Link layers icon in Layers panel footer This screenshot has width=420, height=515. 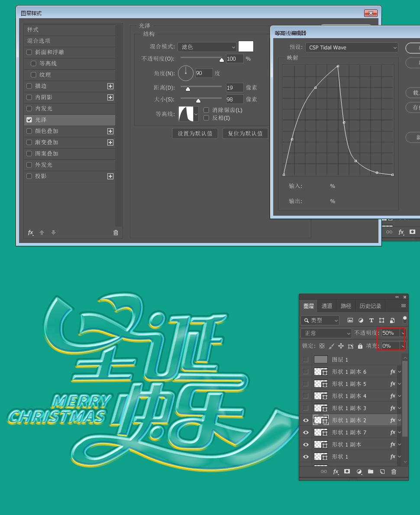[x=324, y=471]
